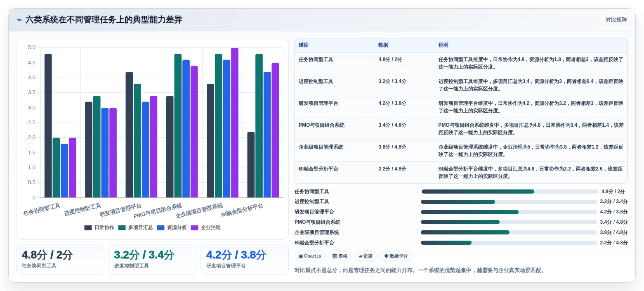Open the 4.2分 / 3.8分 data card
644x291 pixels.
pyautogui.click(x=245, y=259)
